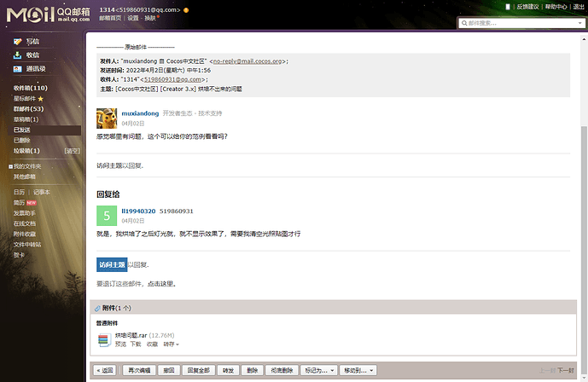Click [清空] to empty the spam folder
This screenshot has width=588, height=382.
click(72, 151)
